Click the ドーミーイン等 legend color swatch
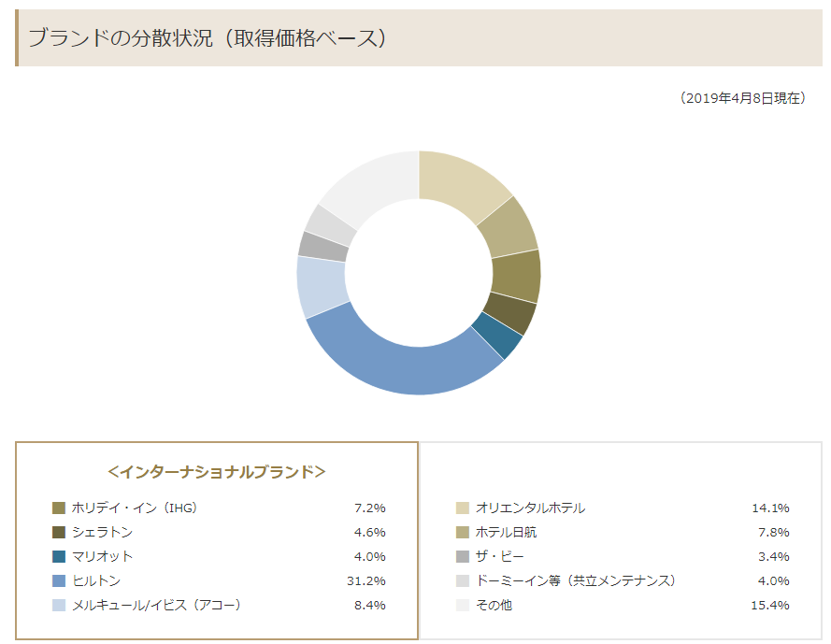Viewport: 831px width, 644px height. pos(463,581)
